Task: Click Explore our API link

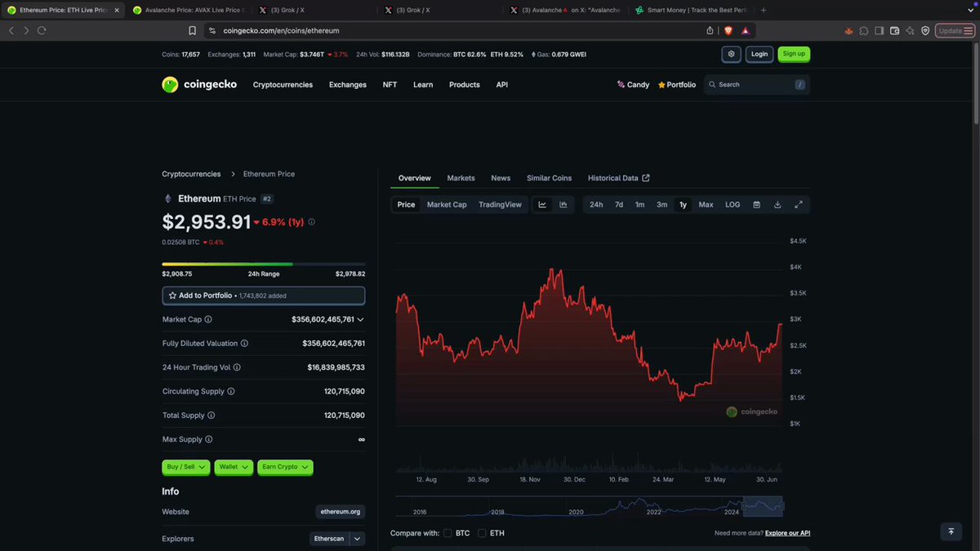Action: [787, 533]
